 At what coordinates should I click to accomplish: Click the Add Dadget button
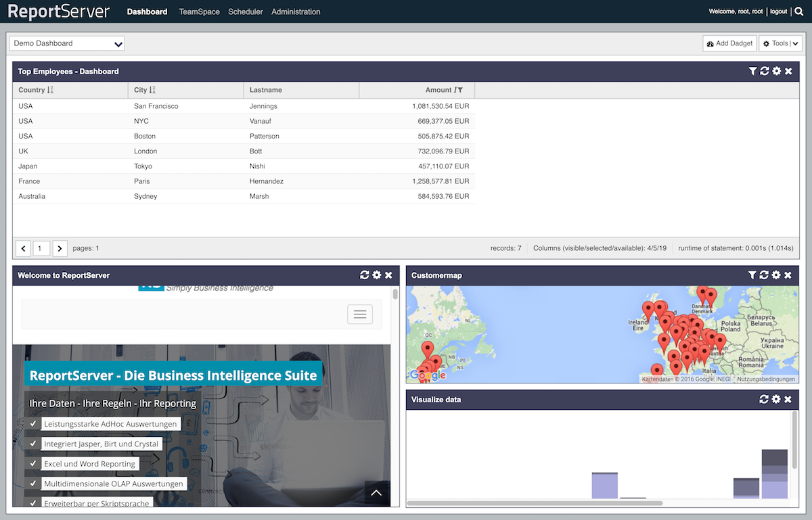click(729, 43)
